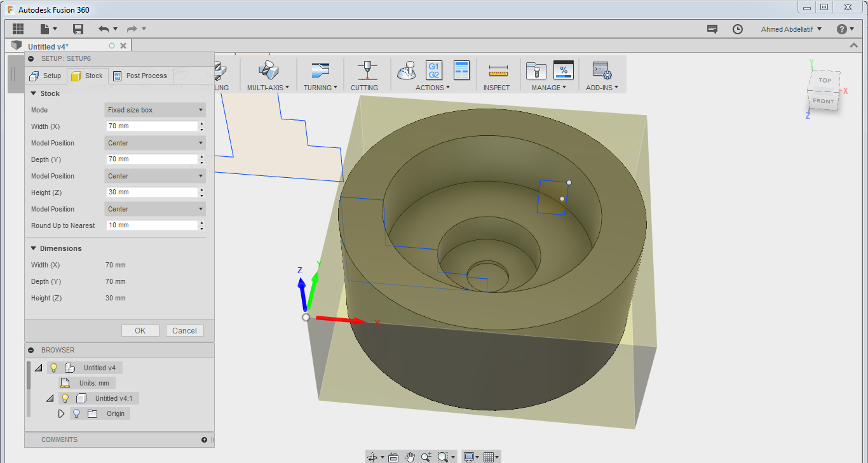Select the Turning operation icon
868x463 pixels.
coord(320,70)
